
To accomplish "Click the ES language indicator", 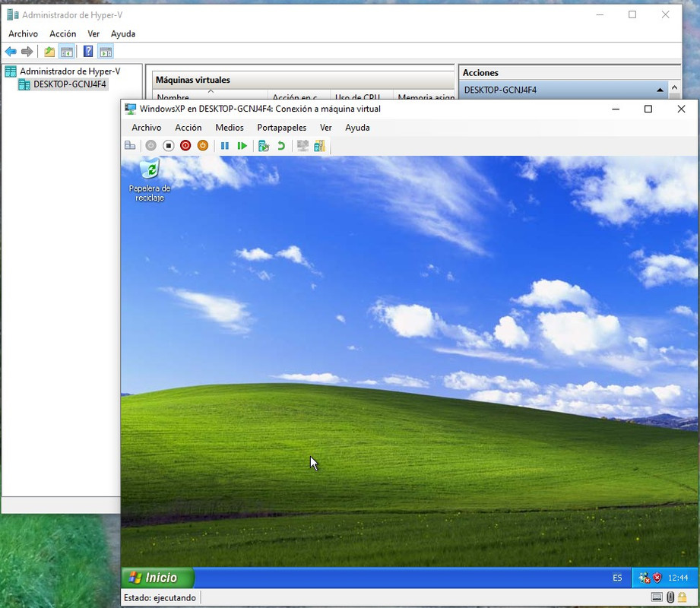I will [617, 578].
